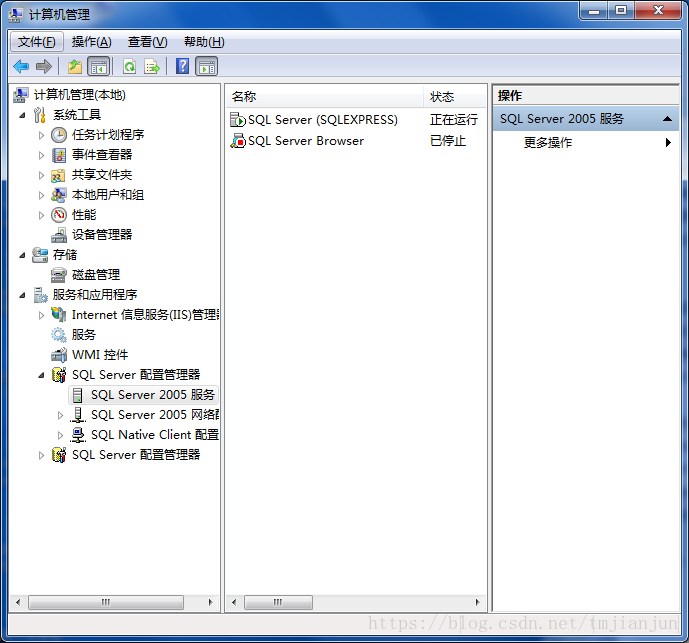
Task: Click the 正在运行 status cell
Action: coord(453,120)
